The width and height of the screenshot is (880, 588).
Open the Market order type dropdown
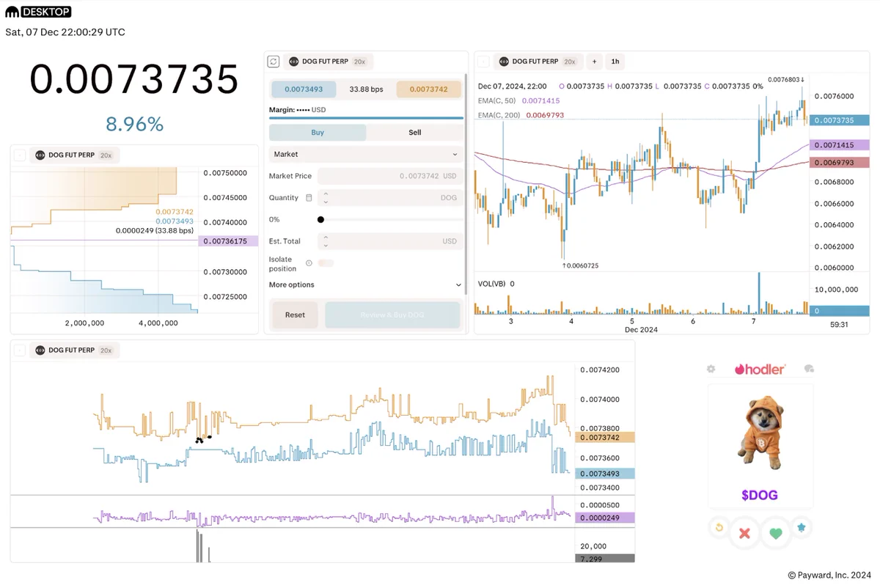click(366, 155)
